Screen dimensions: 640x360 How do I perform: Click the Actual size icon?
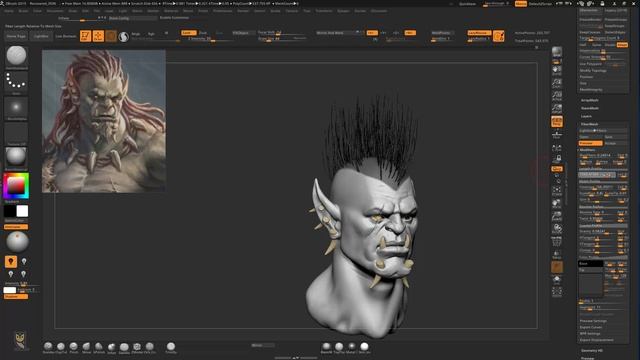click(x=557, y=96)
